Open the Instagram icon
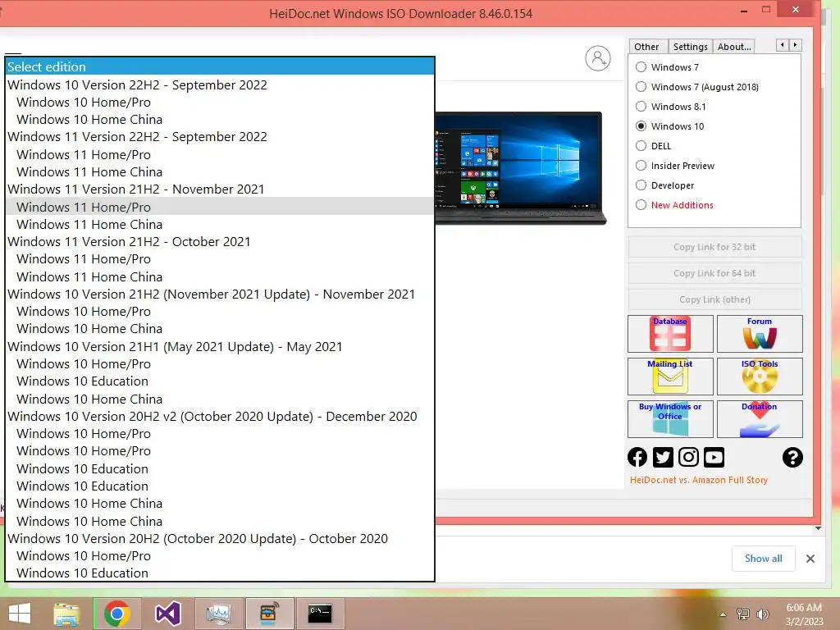The width and height of the screenshot is (840, 630). click(688, 458)
